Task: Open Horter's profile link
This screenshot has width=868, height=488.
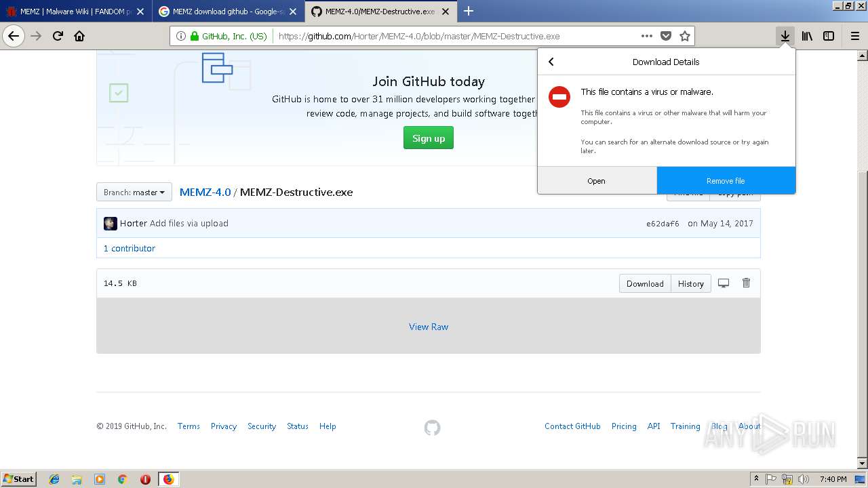Action: click(x=134, y=223)
